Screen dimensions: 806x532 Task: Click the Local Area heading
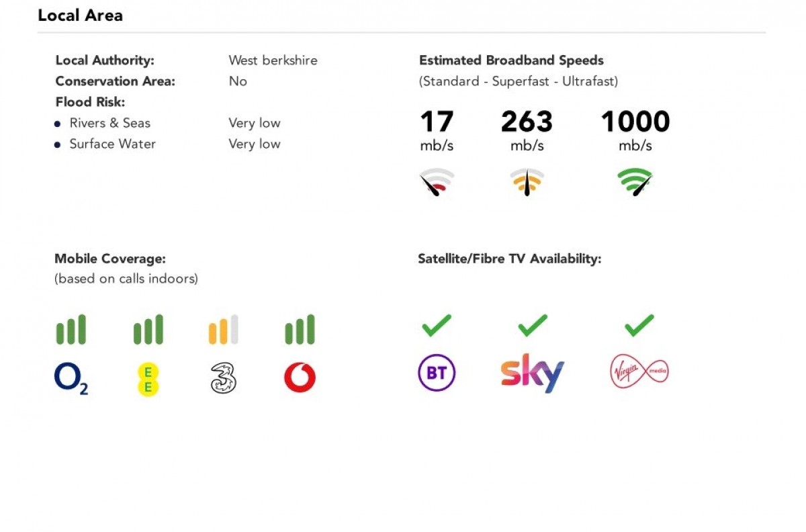(80, 15)
